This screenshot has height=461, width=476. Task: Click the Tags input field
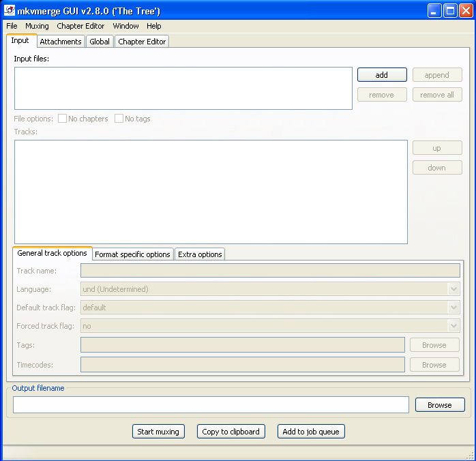243,345
